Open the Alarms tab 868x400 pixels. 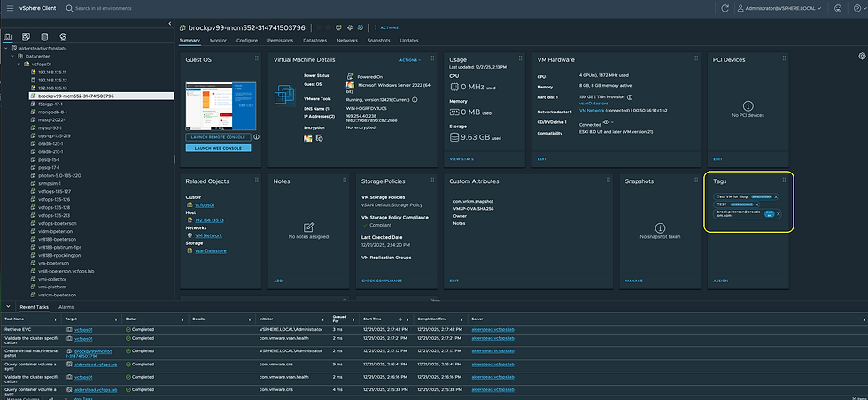coord(66,306)
